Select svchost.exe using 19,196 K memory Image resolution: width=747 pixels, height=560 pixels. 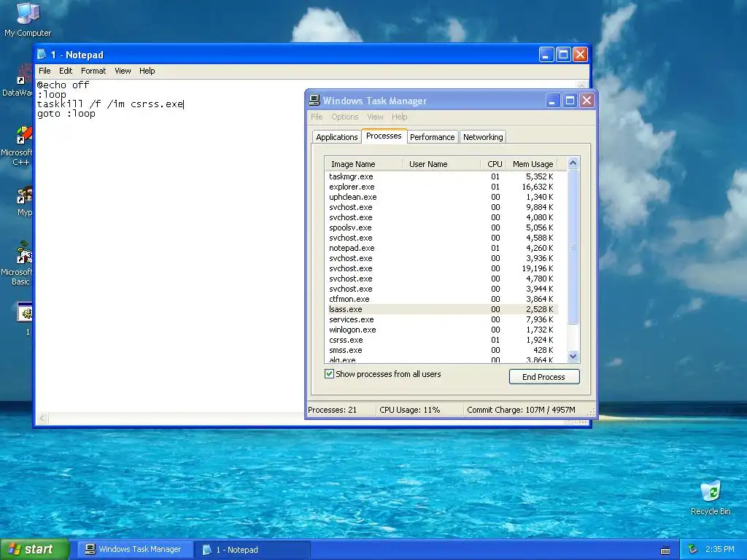(x=441, y=268)
